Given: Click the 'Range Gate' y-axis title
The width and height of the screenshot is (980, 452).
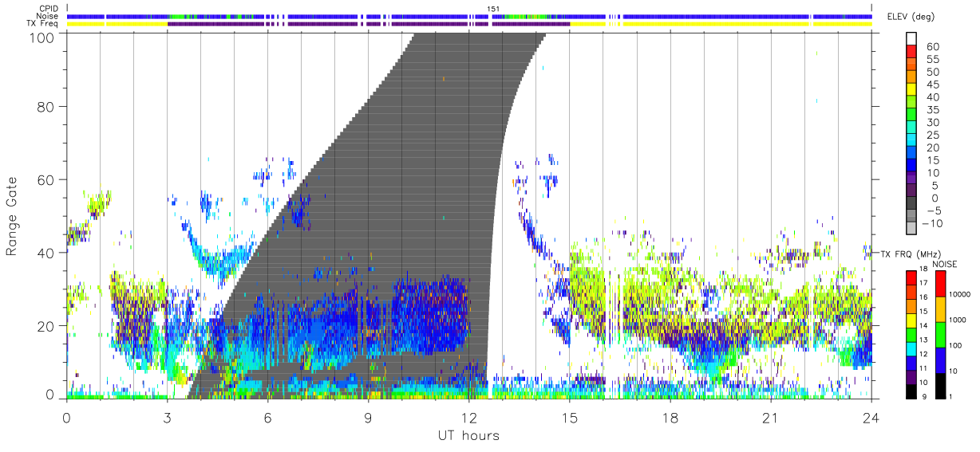Looking at the screenshot, I should [x=12, y=215].
